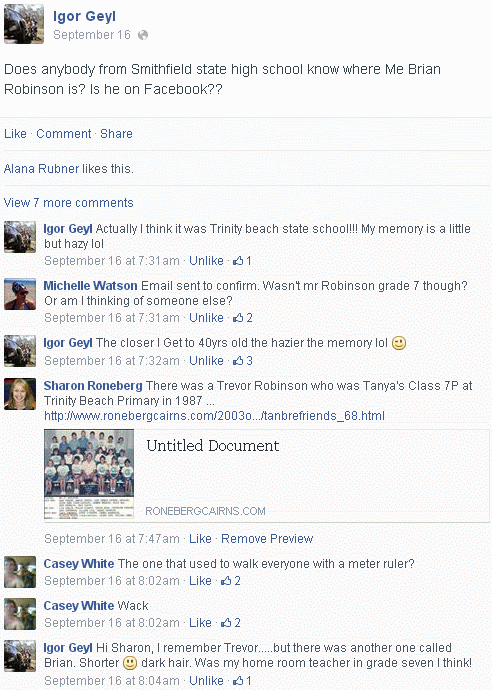This screenshot has height=690, width=492.
Task: Click the Untitled Document preview title
Action: coord(213,445)
